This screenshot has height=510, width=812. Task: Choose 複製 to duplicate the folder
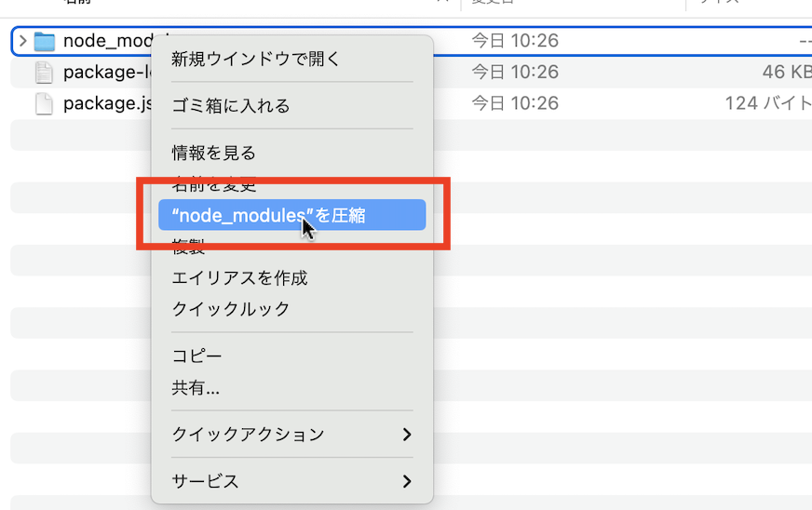click(x=188, y=247)
